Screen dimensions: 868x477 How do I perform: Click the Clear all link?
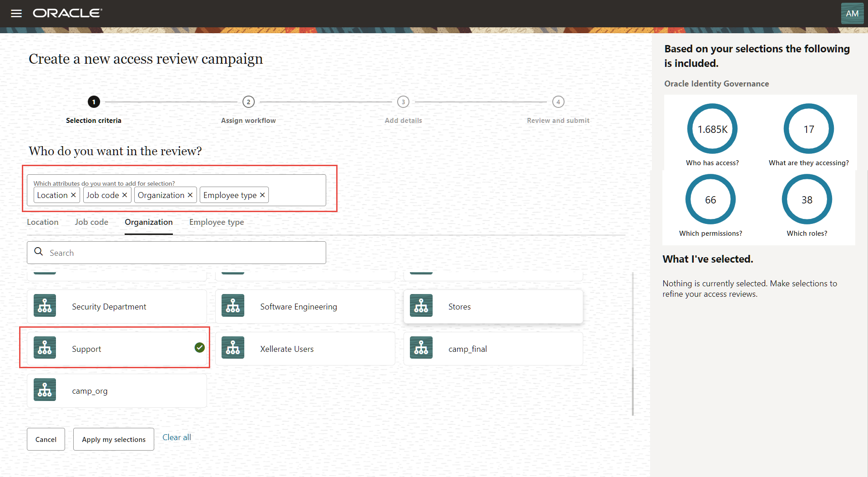(x=177, y=437)
